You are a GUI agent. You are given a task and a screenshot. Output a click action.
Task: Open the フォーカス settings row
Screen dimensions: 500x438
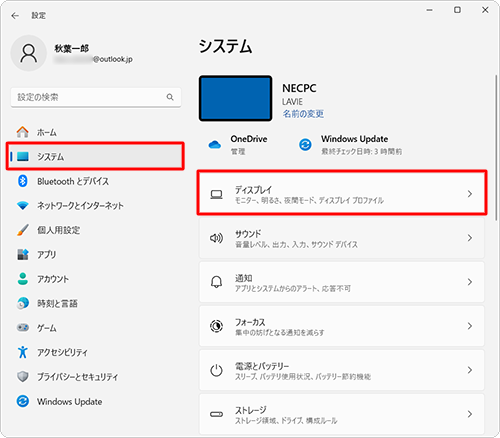coord(342,326)
